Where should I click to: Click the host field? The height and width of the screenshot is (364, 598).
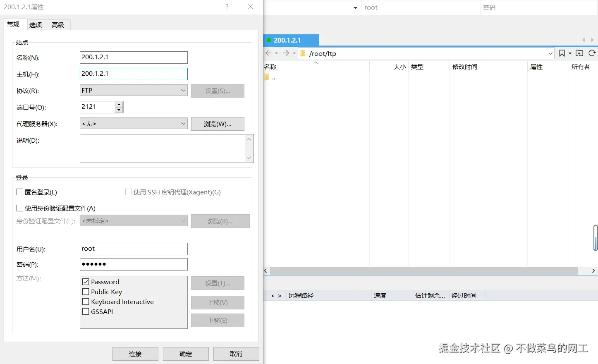[x=134, y=74]
